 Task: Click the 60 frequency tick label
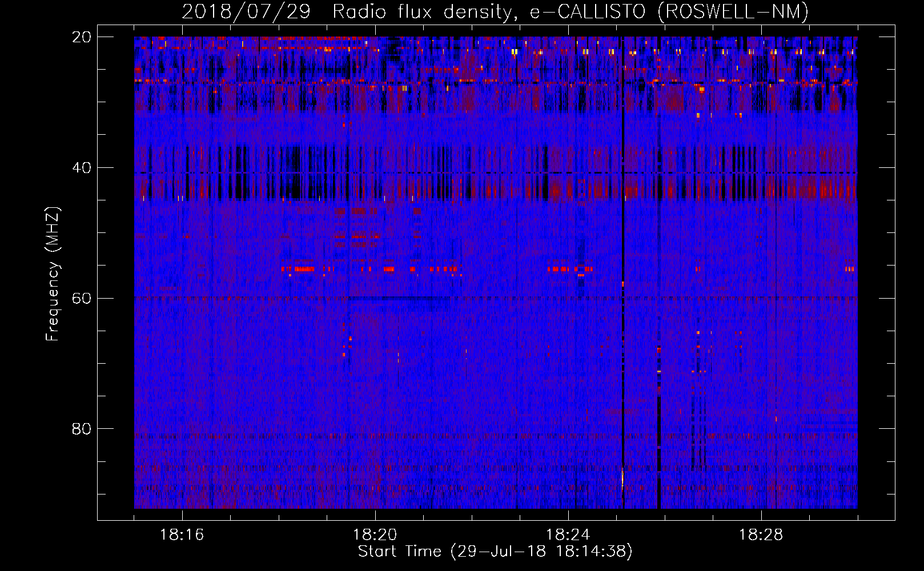pyautogui.click(x=82, y=298)
